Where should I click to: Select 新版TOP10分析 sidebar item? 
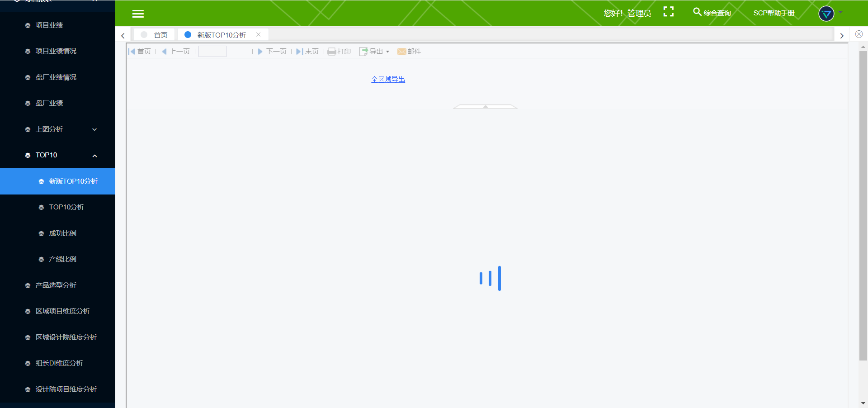pos(57,181)
